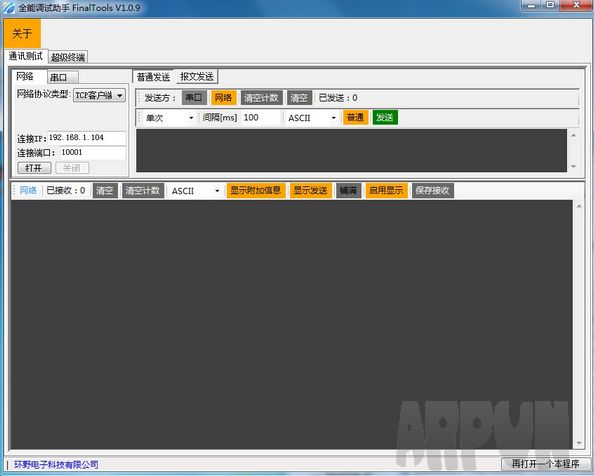The width and height of the screenshot is (594, 476).
Task: Click the receive area scrollbar down arrow
Action: click(x=579, y=443)
